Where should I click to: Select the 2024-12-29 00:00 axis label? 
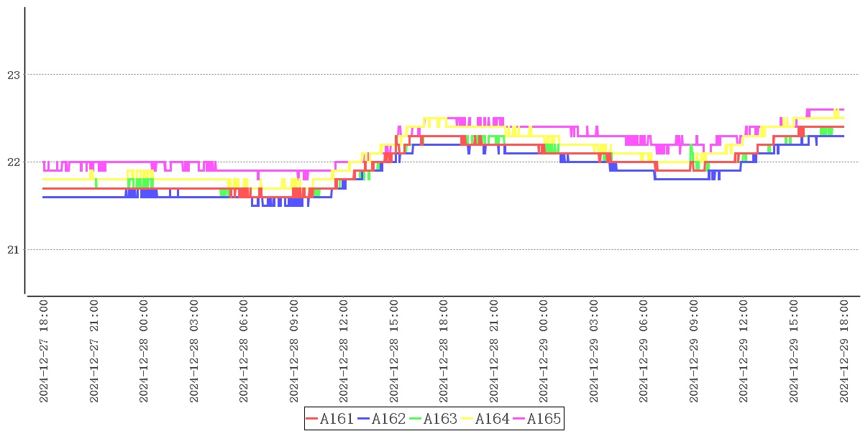click(544, 351)
